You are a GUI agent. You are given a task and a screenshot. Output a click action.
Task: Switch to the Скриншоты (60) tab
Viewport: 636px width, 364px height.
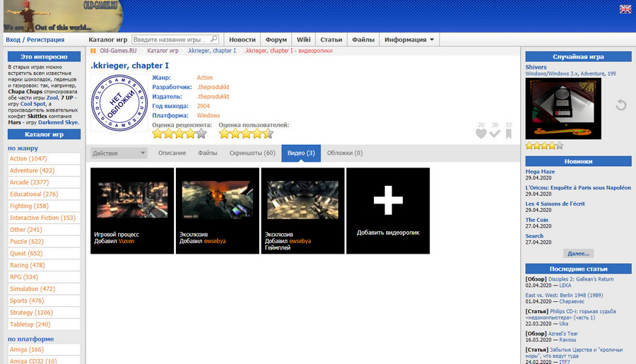click(x=252, y=153)
